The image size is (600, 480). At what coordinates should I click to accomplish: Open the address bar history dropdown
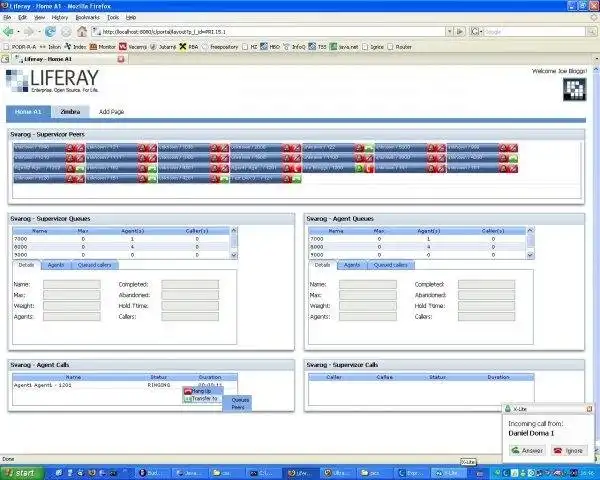449,31
